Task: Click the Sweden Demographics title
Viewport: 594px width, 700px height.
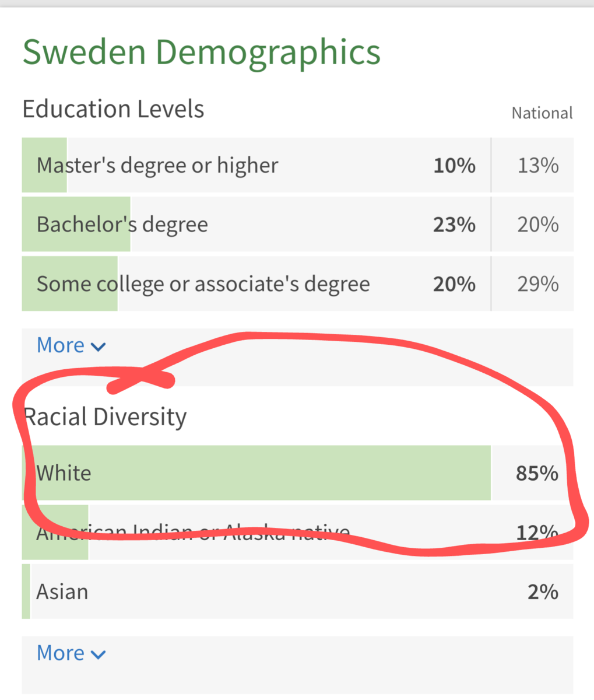Action: [201, 52]
